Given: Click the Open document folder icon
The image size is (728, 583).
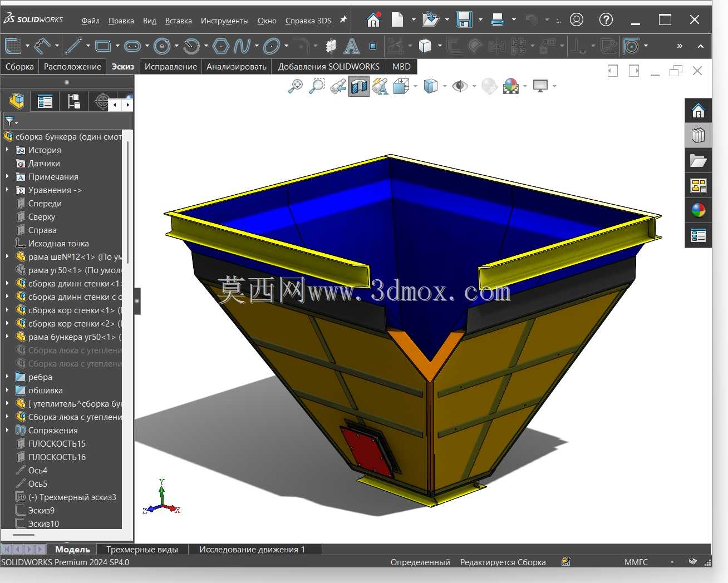Looking at the screenshot, I should [430, 20].
